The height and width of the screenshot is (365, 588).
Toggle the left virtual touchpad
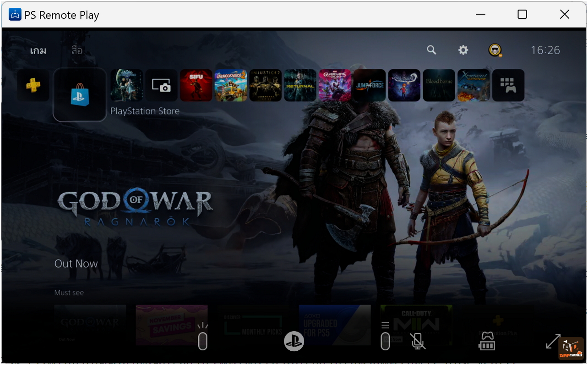[x=202, y=341]
